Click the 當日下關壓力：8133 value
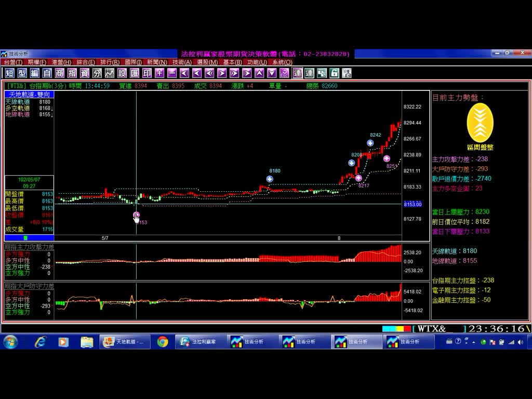Screen dimensions: 532x399 click(461, 231)
